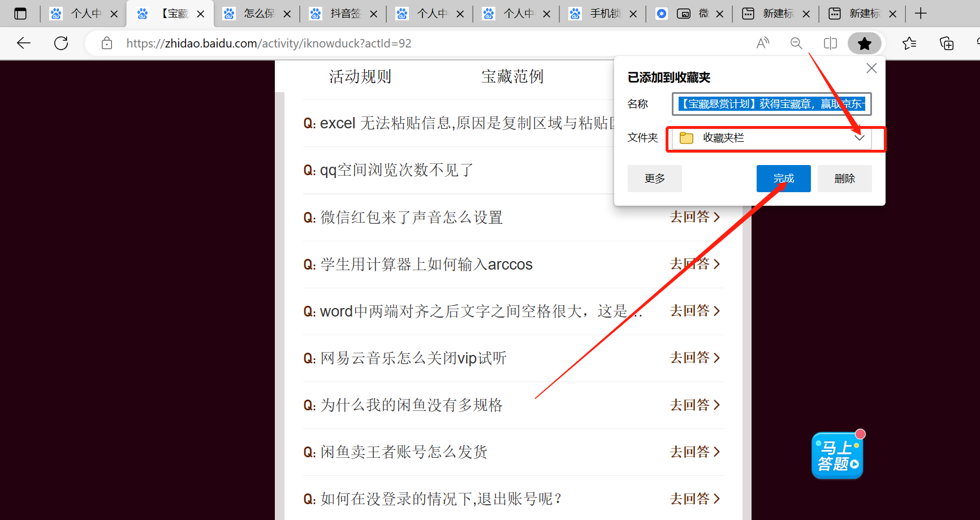Close the favorites added dialog with X

click(x=871, y=68)
